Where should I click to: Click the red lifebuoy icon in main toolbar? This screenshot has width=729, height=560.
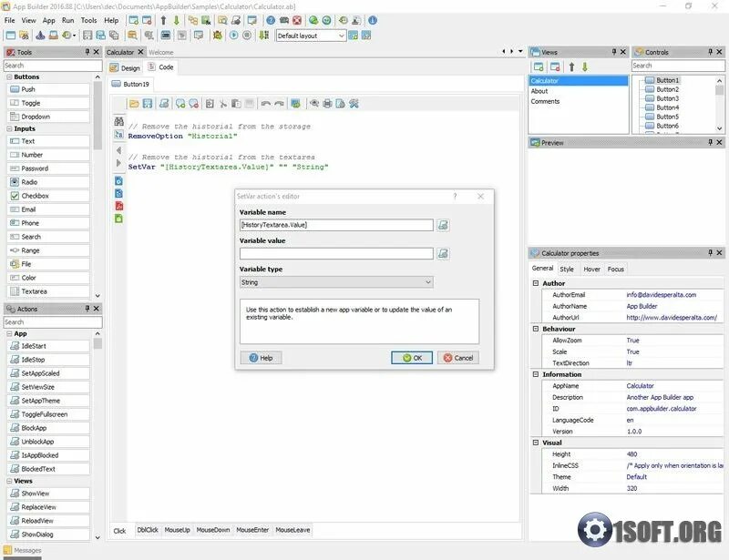pos(297,20)
